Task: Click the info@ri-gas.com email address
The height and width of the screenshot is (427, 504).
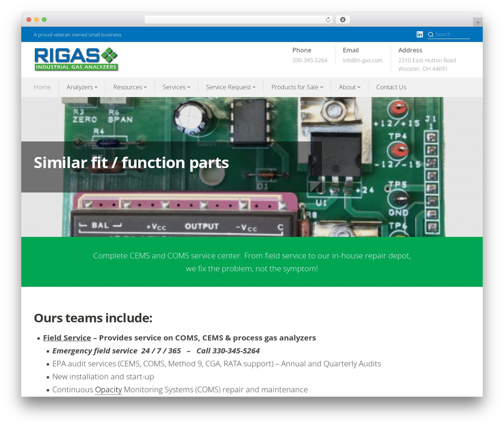Action: pyautogui.click(x=363, y=60)
